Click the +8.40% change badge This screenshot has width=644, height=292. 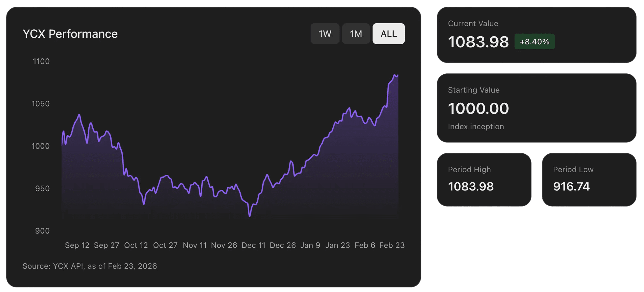click(x=534, y=41)
